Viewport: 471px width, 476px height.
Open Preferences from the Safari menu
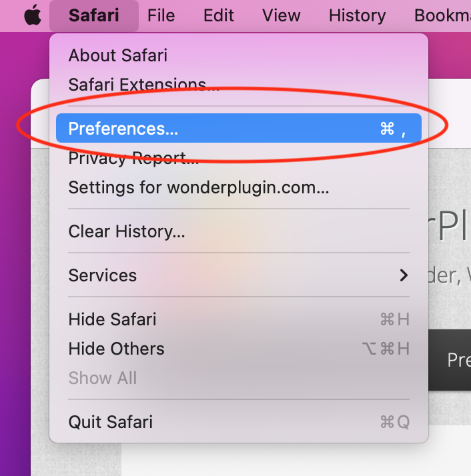(123, 128)
